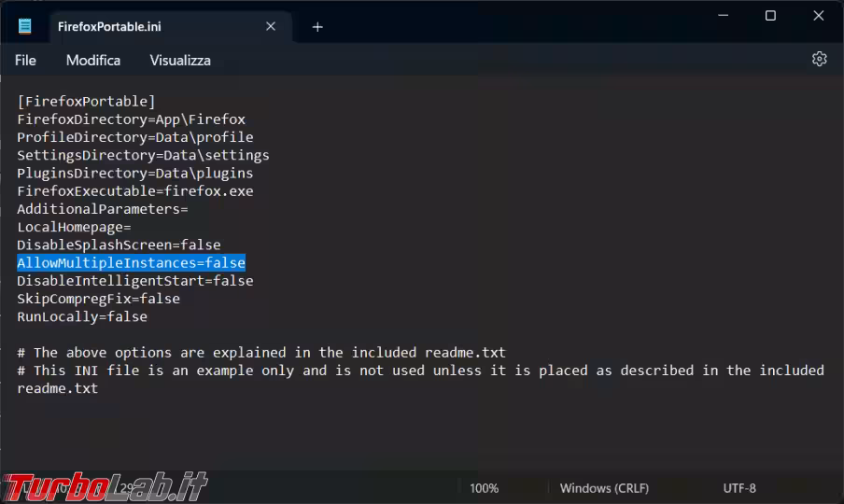844x504 pixels.
Task: Click the last line reading only readme.txt
Action: point(58,388)
